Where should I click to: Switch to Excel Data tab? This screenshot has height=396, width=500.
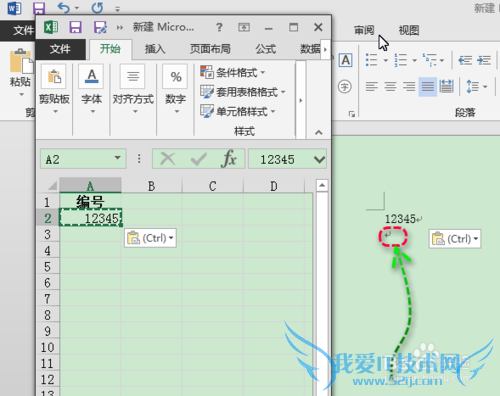[310, 49]
